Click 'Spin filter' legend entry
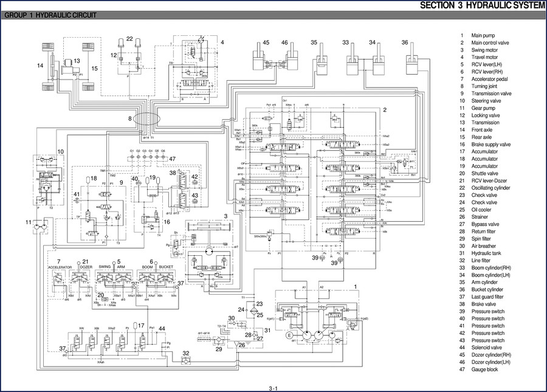 coord(481,239)
